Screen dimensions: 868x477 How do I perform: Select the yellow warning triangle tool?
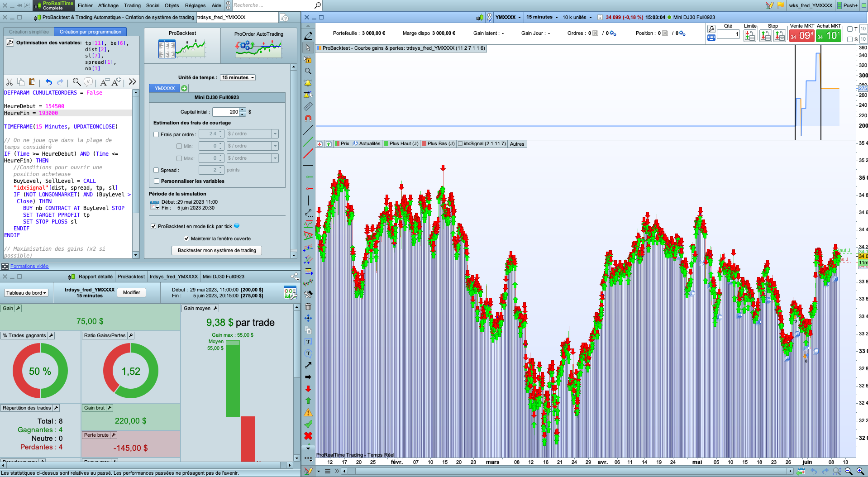pyautogui.click(x=308, y=412)
